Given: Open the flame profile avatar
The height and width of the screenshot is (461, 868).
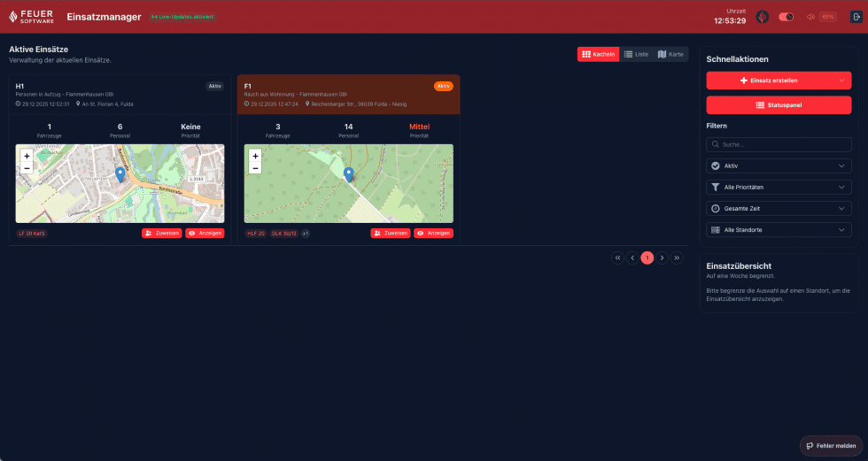Looking at the screenshot, I should click(763, 17).
